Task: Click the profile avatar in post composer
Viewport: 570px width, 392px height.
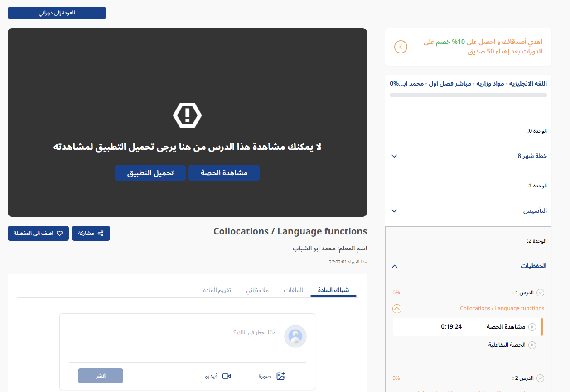Action: tap(295, 336)
